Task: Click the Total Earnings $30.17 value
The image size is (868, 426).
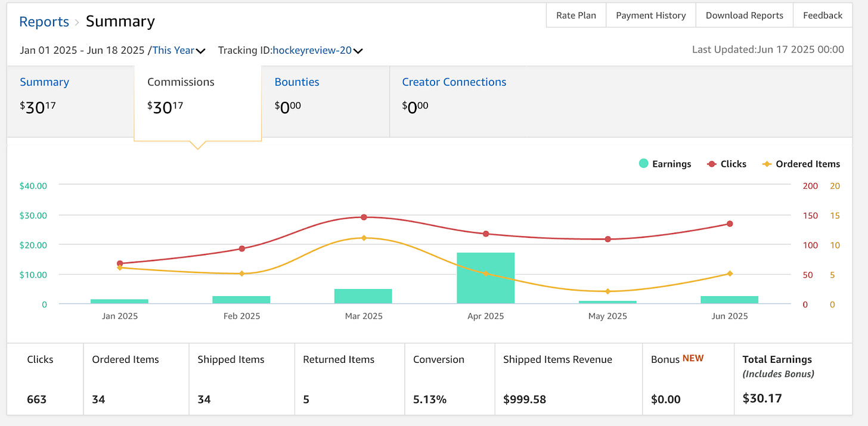Action: click(x=762, y=398)
